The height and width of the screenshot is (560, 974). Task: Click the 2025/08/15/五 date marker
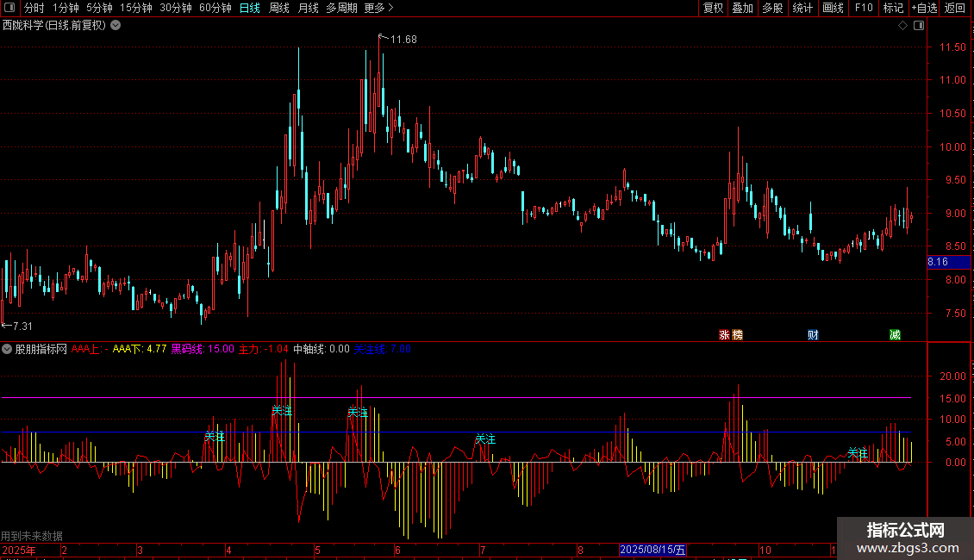coord(652,550)
